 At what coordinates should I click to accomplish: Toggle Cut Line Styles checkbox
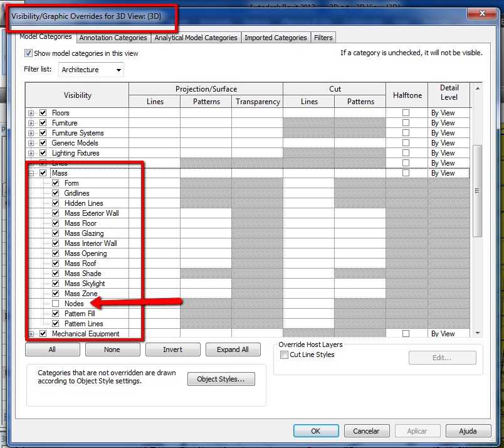point(284,355)
